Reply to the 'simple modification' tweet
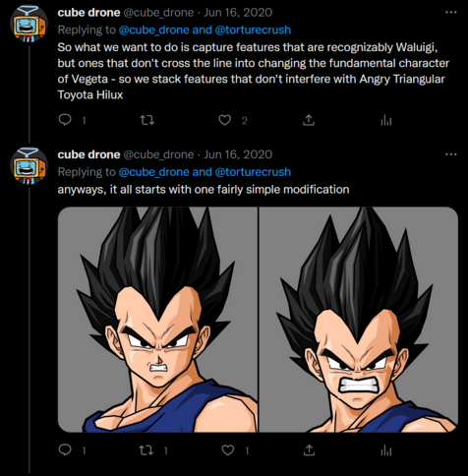Screen dimensions: 468x476 click(x=65, y=450)
